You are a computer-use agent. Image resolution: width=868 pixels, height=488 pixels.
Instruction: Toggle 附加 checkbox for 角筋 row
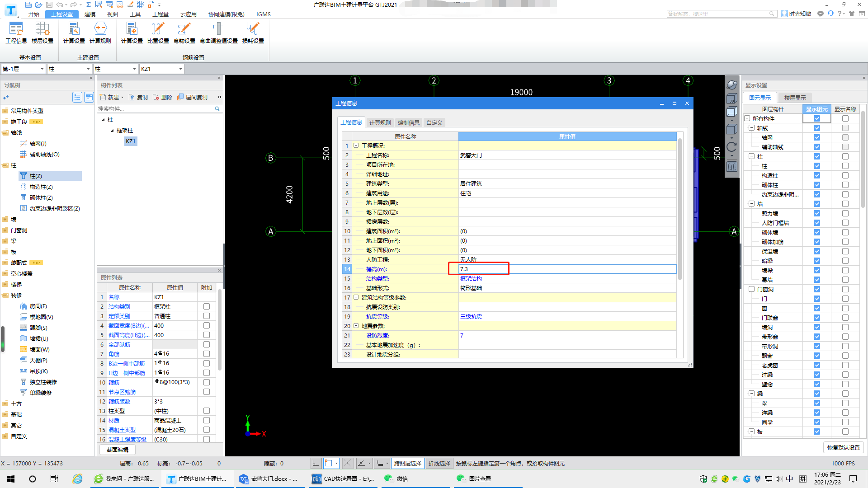[x=207, y=354]
